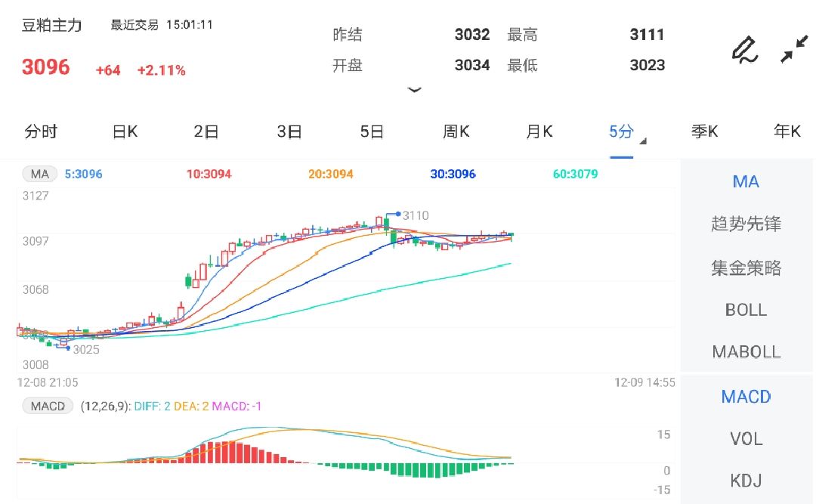Click the +64 price change value
This screenshot has height=504, width=816.
point(108,70)
